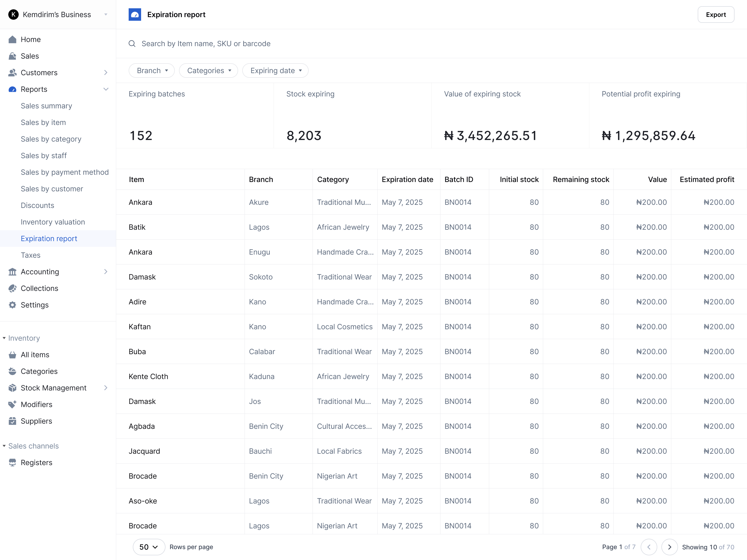Screen dimensions: 747x560
Task: Click the Settings gear icon
Action: coord(12,305)
